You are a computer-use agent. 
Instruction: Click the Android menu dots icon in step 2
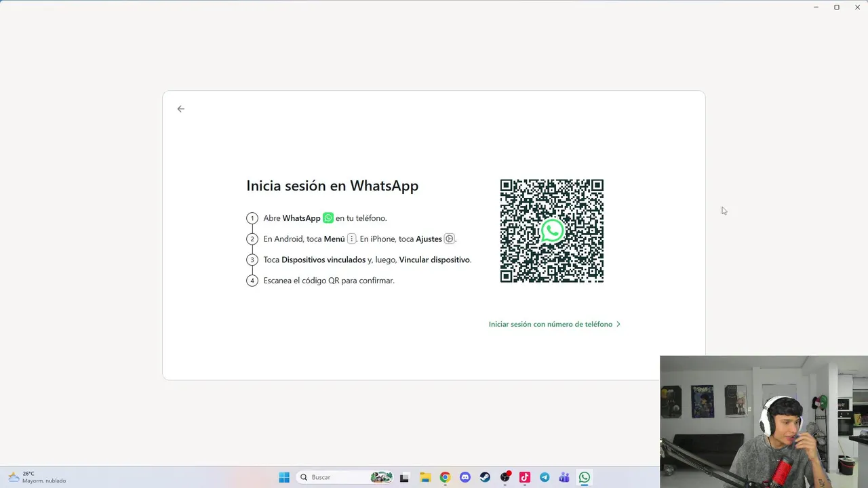click(351, 239)
